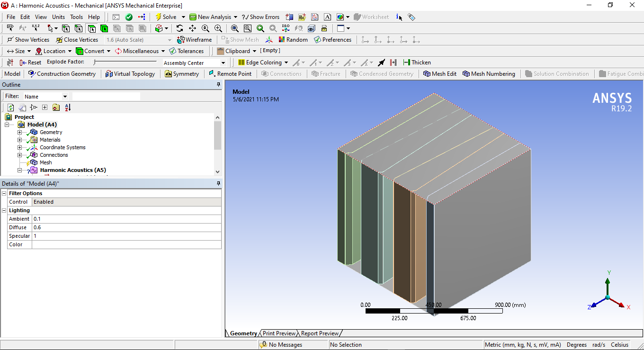Expand the Geometry tree item
The image size is (644, 350).
[19, 132]
